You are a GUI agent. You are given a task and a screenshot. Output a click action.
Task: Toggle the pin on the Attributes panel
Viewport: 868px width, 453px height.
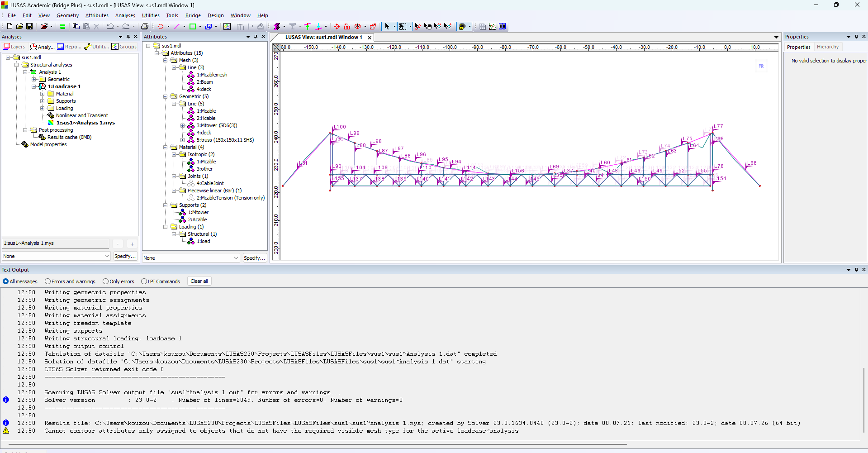256,37
